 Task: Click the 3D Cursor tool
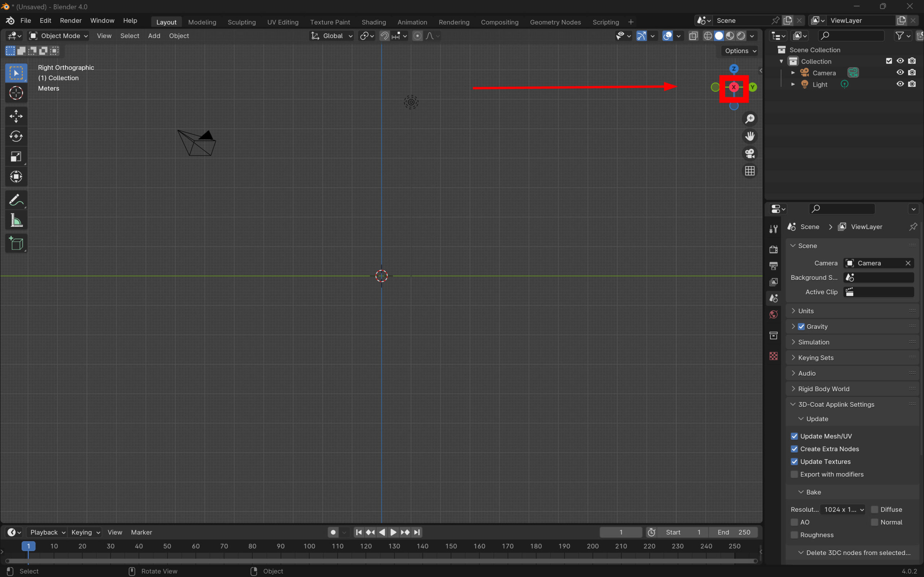click(x=16, y=93)
